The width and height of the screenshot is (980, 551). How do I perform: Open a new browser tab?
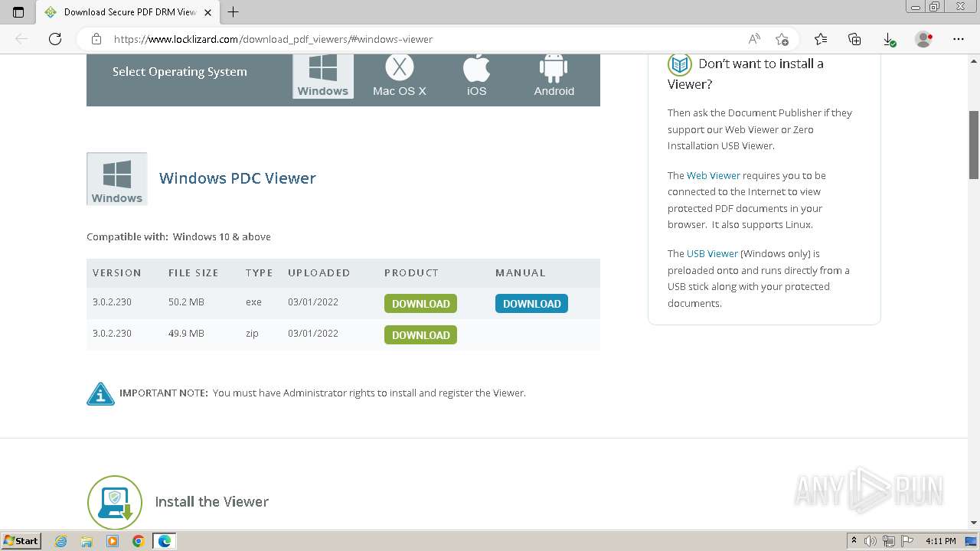(234, 11)
